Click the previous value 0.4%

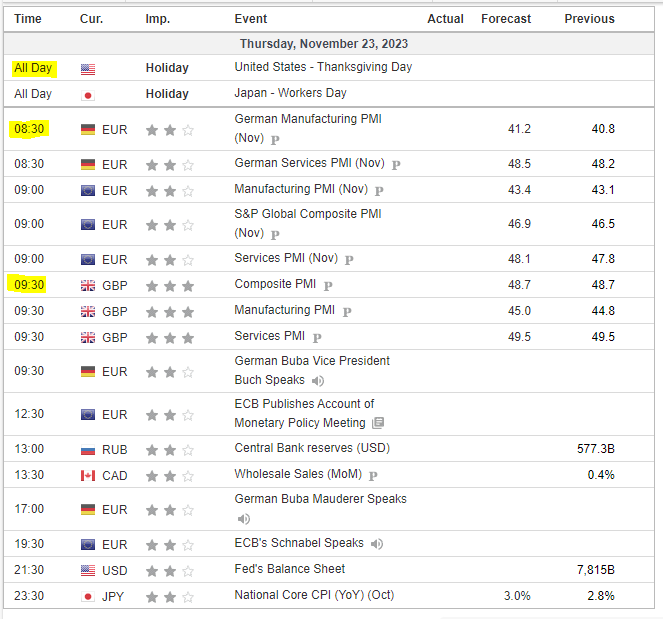pos(601,475)
